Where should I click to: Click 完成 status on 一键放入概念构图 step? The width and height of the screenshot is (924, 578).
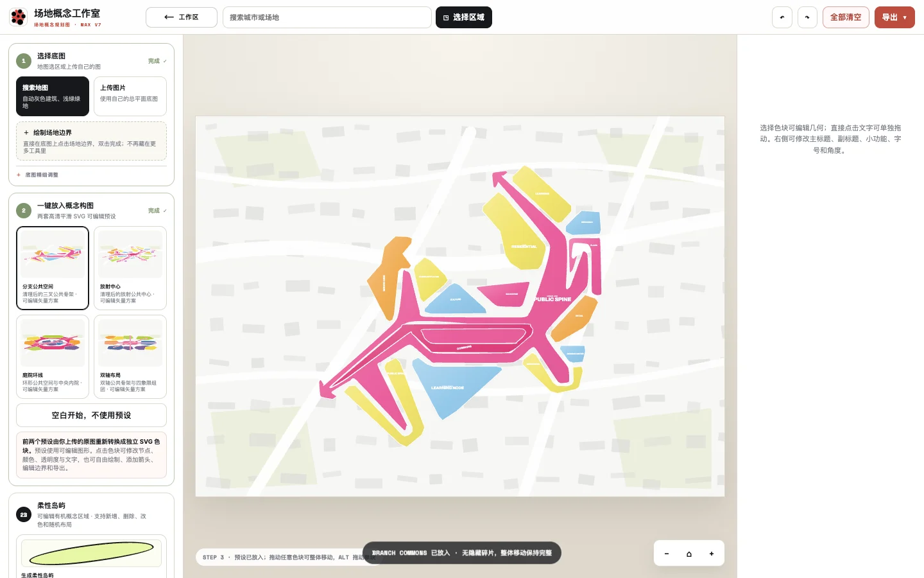click(157, 211)
